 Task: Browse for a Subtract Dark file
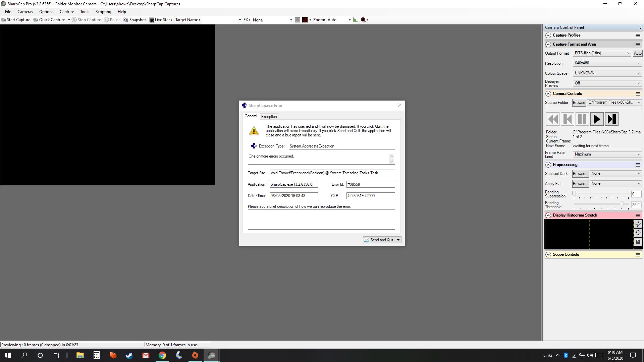[580, 174]
